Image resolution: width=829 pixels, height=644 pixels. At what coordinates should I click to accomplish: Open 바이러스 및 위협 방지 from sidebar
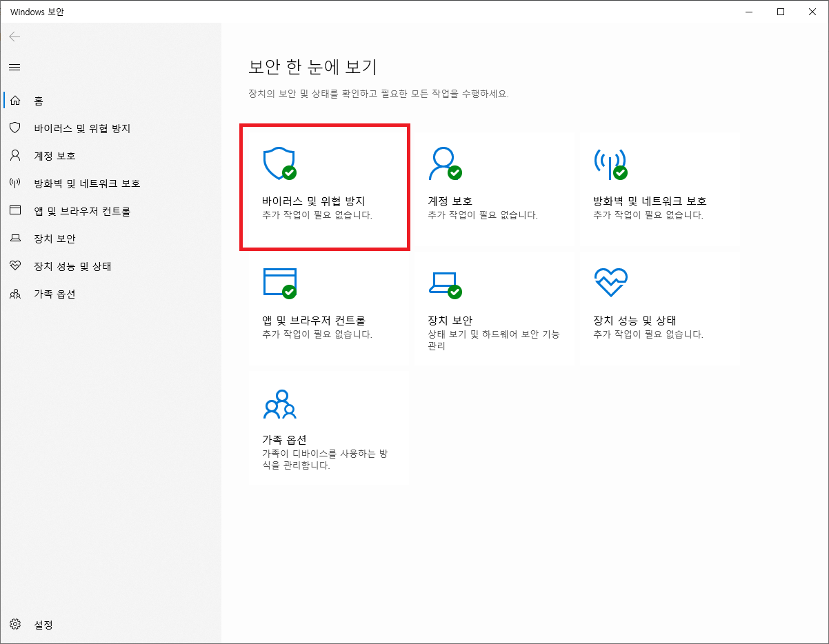click(x=110, y=128)
